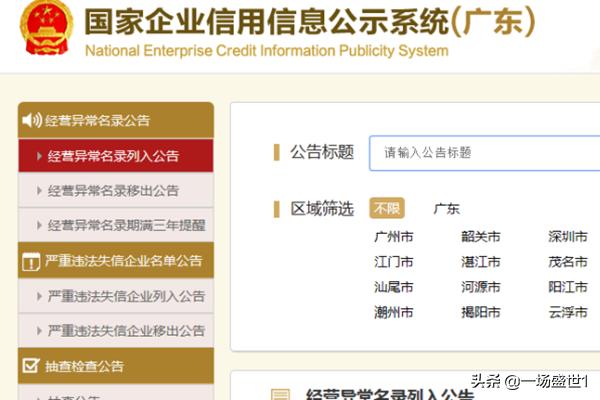Image resolution: width=600 pixels, height=400 pixels.
Task: Filter by 揭阳市
Action: pyautogui.click(x=481, y=312)
